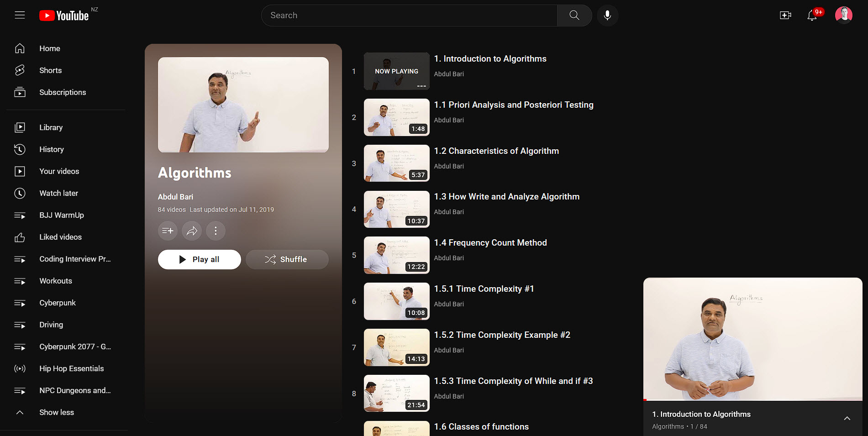
Task: Open title 1.4 Frequency Count Method
Action: pyautogui.click(x=490, y=243)
